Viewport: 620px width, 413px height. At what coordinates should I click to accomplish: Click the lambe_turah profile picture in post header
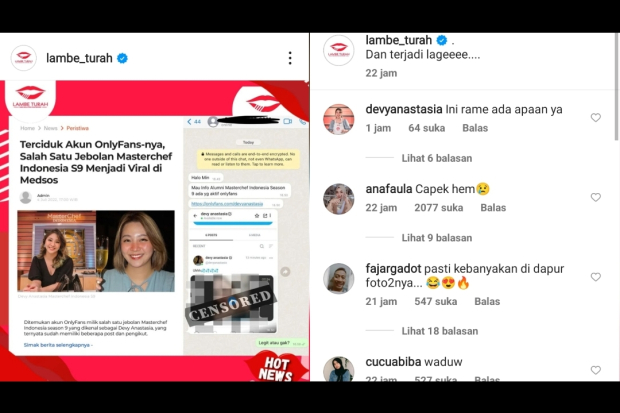pos(24,58)
